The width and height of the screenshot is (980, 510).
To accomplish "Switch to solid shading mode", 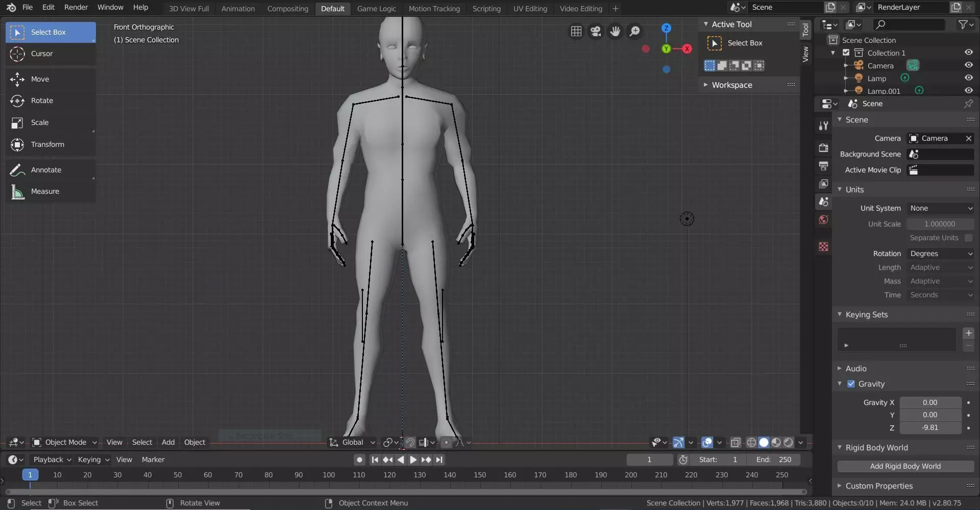I will pyautogui.click(x=764, y=443).
